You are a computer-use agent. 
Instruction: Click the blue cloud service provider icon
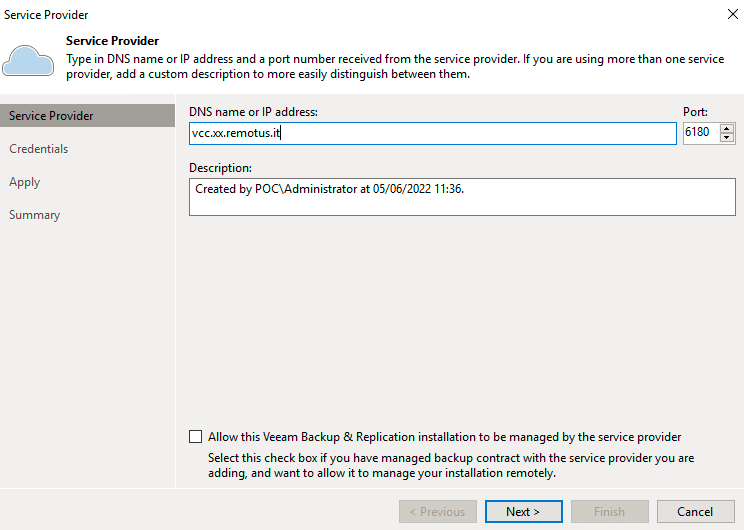[x=28, y=61]
